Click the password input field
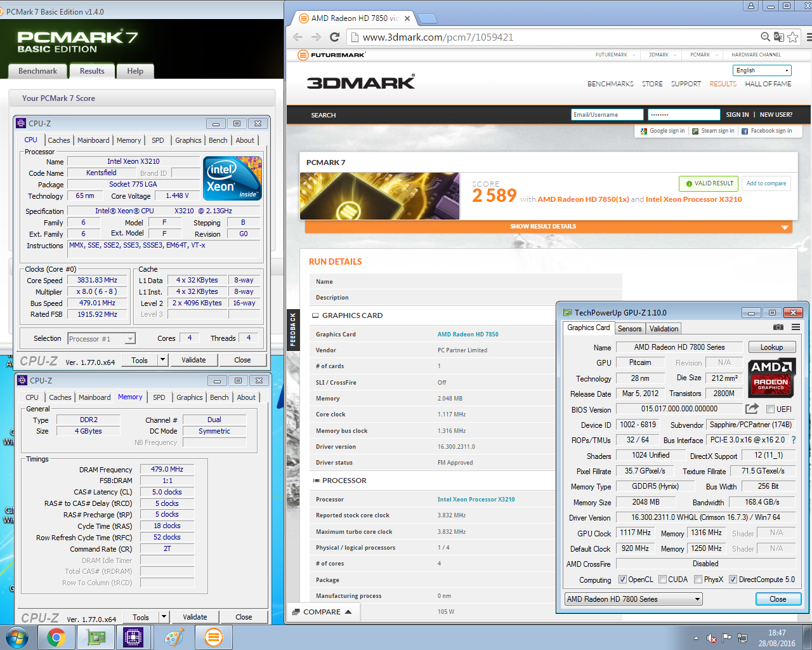Image resolution: width=812 pixels, height=650 pixels. [x=684, y=115]
